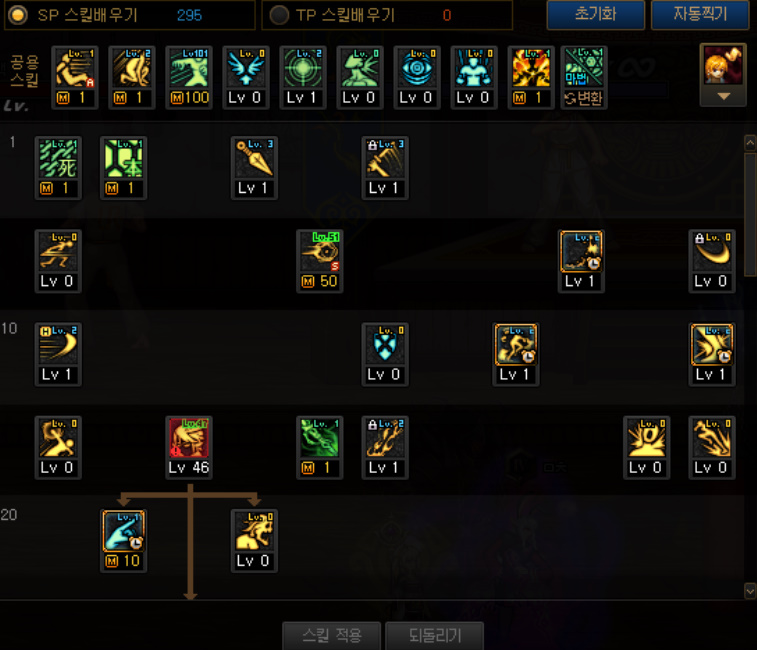The image size is (757, 650).
Task: Click the 스킬 적용 apply tab
Action: [332, 636]
